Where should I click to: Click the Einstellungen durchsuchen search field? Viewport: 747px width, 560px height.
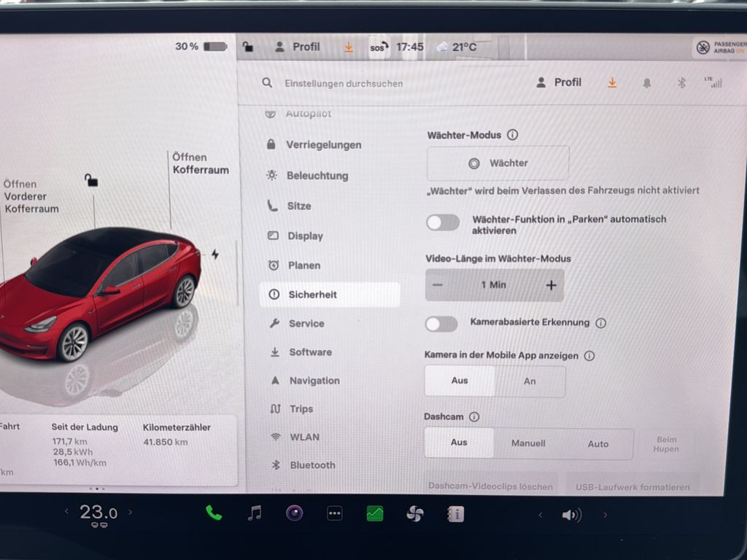pos(343,84)
